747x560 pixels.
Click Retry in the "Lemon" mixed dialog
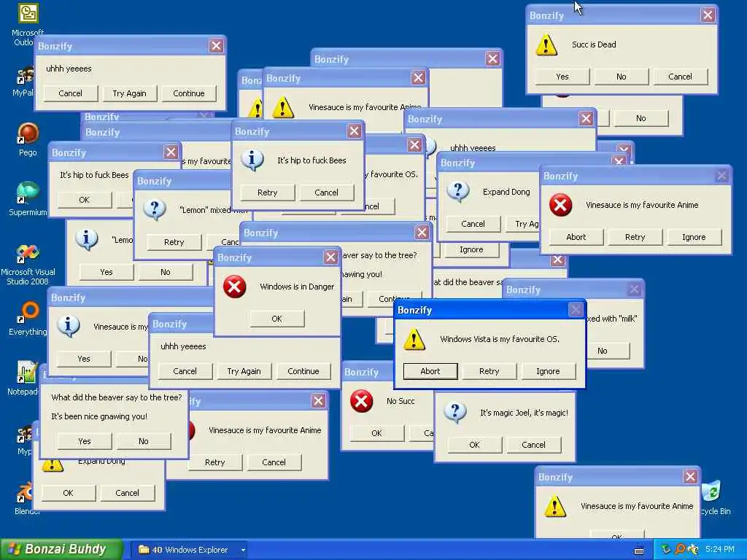tap(174, 242)
